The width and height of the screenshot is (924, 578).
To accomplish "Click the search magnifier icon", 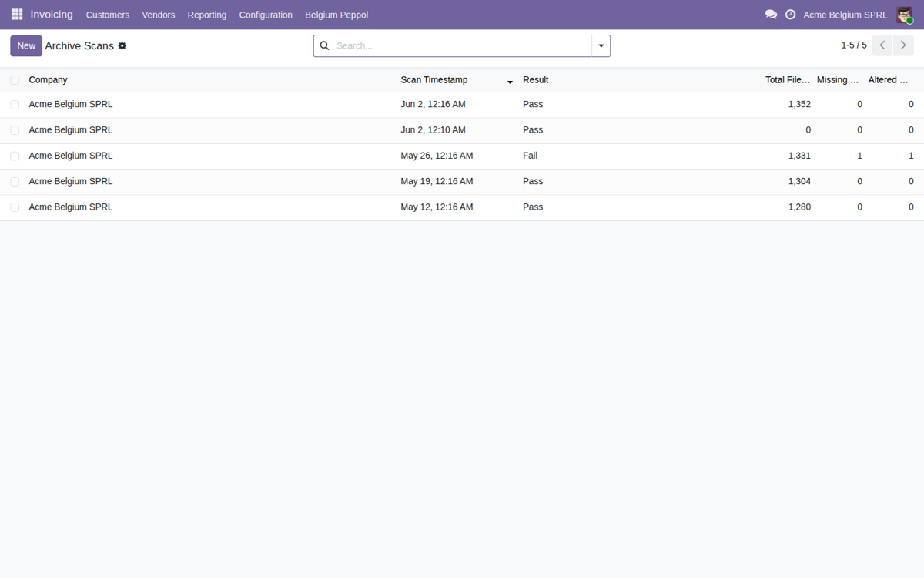I will (324, 46).
